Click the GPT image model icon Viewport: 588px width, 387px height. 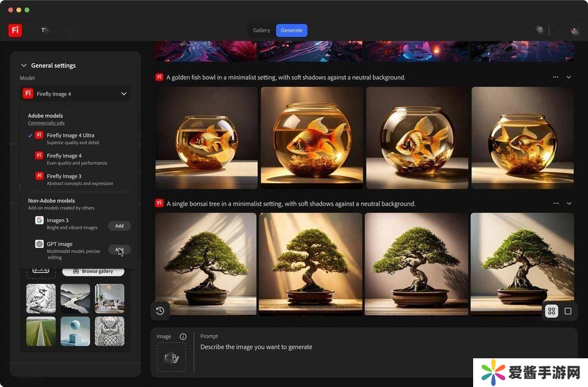[x=39, y=244]
